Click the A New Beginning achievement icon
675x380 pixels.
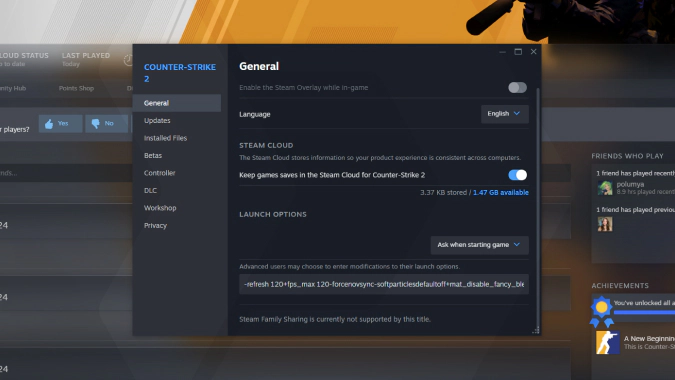607,343
